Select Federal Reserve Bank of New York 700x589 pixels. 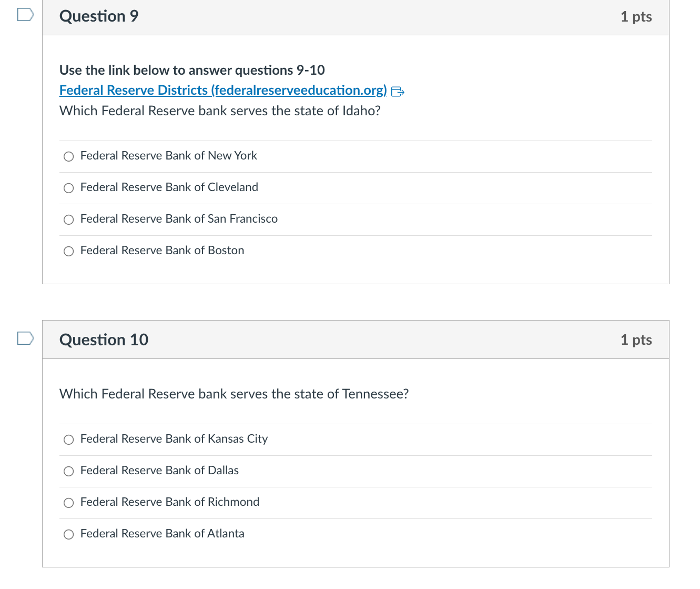click(68, 156)
